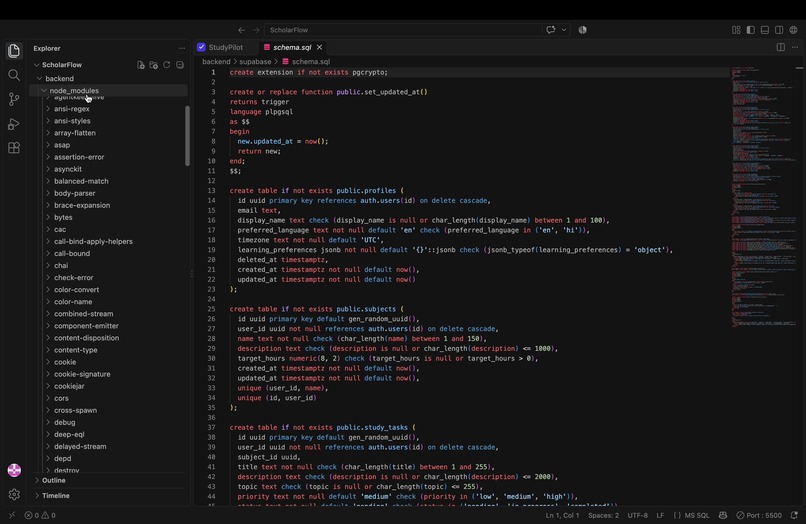Select the cookie-signature folder
806x524 pixels.
[82, 374]
